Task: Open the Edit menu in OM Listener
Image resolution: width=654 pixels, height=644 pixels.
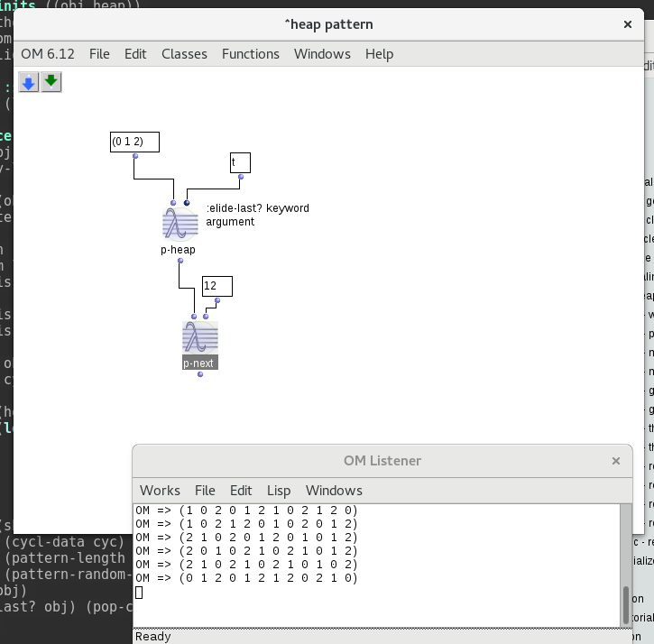Action: [241, 491]
